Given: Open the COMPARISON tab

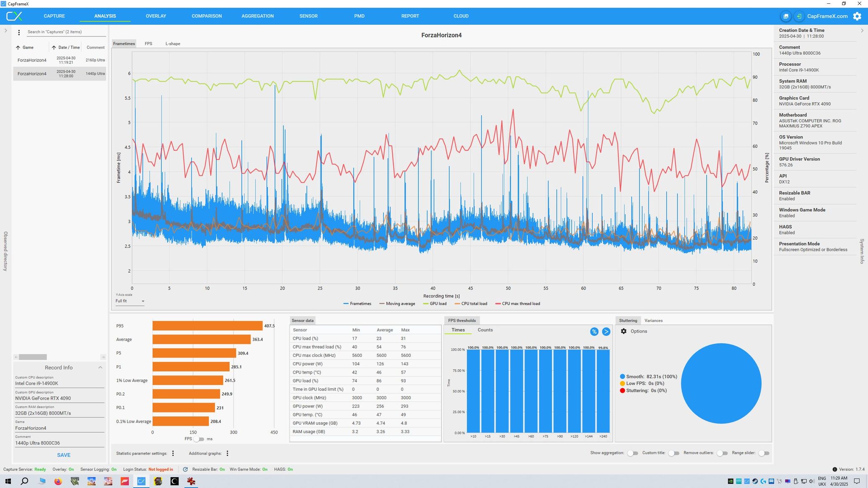Looking at the screenshot, I should [207, 16].
